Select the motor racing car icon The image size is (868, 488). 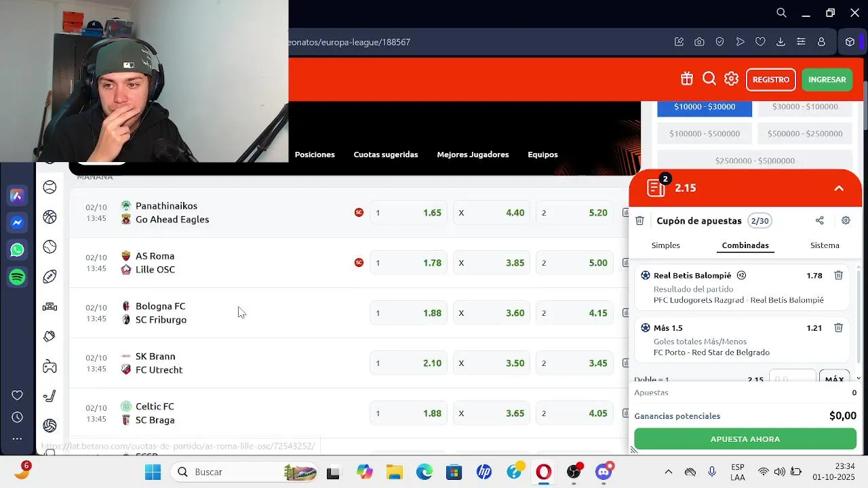coord(50,307)
